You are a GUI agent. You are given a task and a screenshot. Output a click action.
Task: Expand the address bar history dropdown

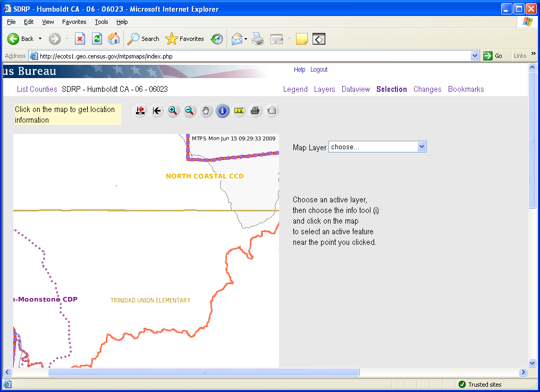coord(475,56)
